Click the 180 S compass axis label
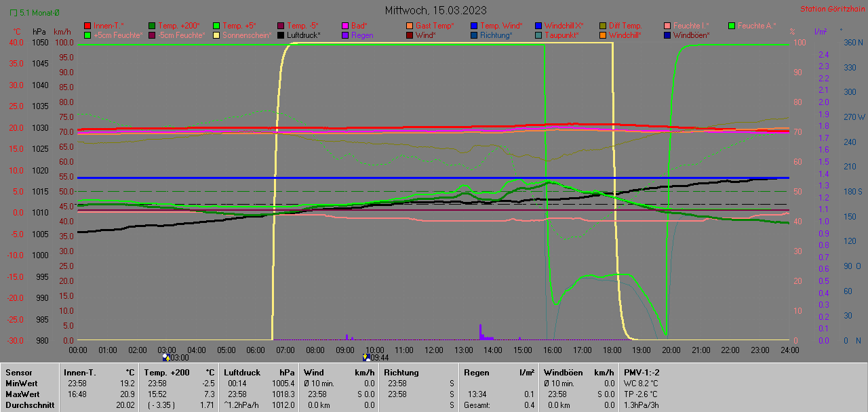Screen dimensions: 868x412 pos(852,191)
